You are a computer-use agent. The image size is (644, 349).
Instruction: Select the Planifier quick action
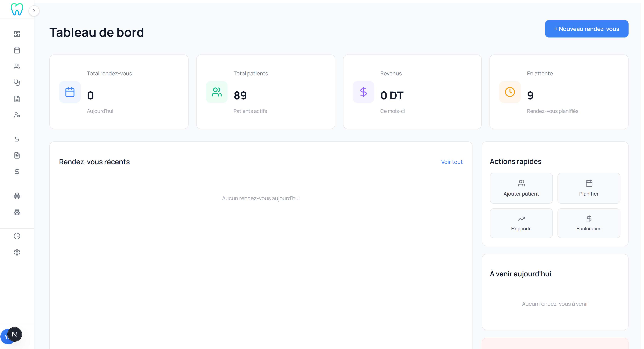pyautogui.click(x=589, y=188)
